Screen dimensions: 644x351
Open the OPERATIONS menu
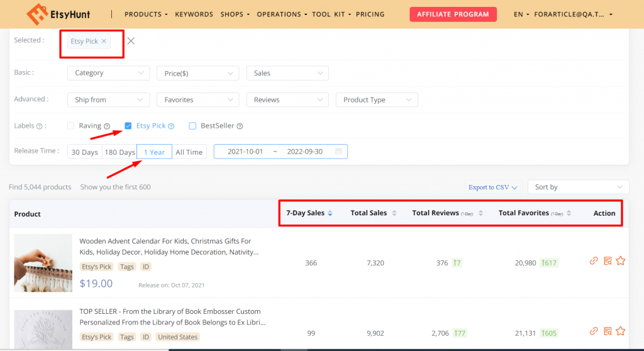click(x=282, y=14)
